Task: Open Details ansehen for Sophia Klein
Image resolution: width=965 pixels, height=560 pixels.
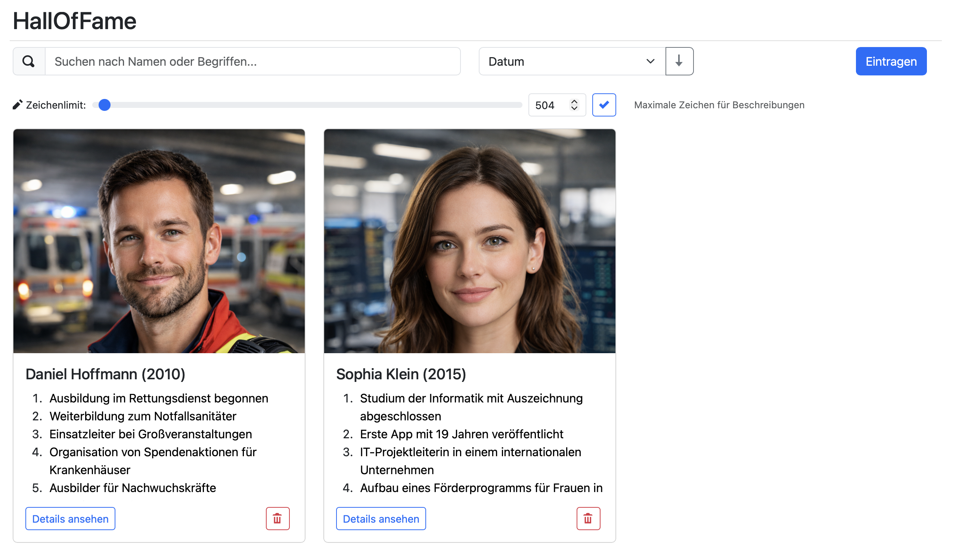Action: (x=381, y=519)
